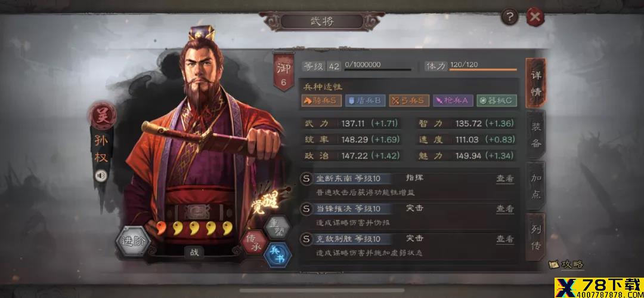
Task: Tap the 传承 red hexagon icon
Action: (x=253, y=242)
